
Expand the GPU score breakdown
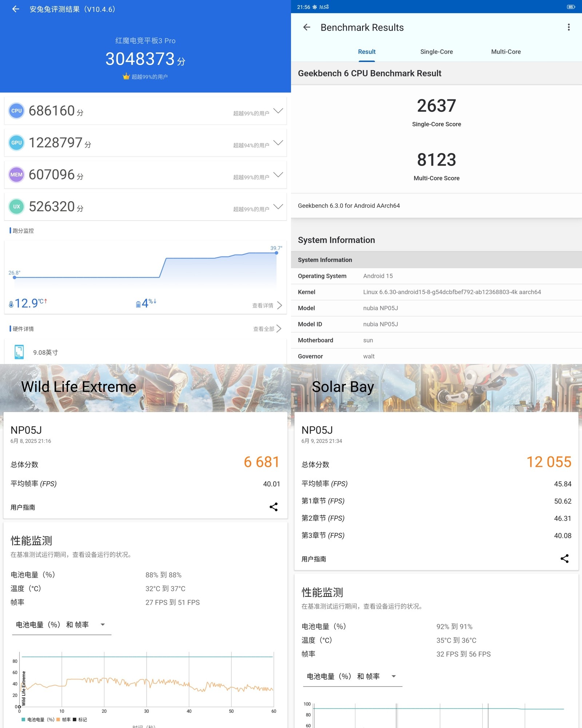(278, 143)
